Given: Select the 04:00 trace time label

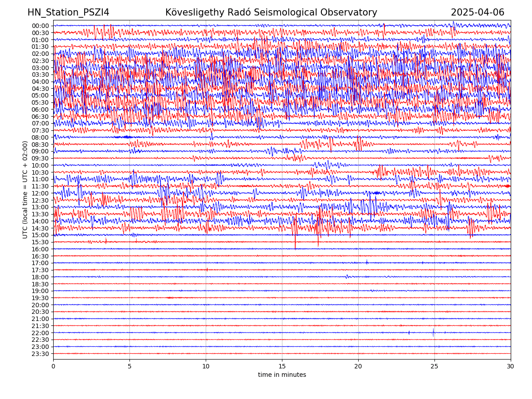Looking at the screenshot, I should click(x=40, y=82).
